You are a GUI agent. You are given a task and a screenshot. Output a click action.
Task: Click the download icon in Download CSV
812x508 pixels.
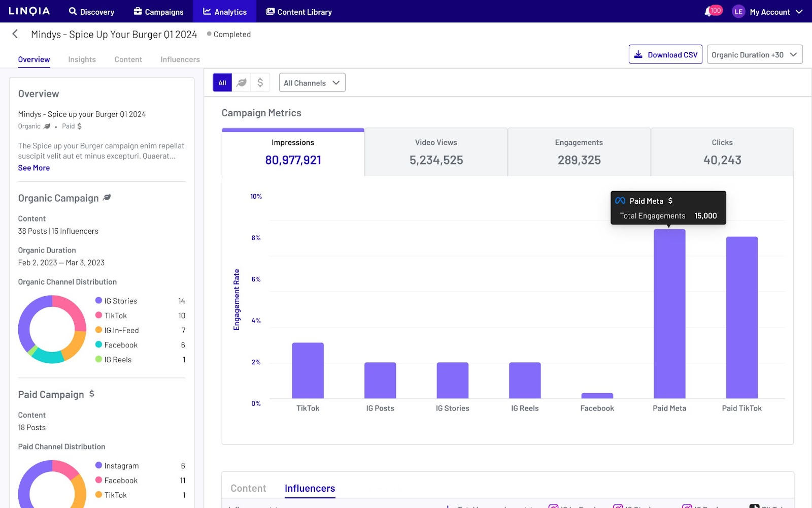click(x=638, y=54)
